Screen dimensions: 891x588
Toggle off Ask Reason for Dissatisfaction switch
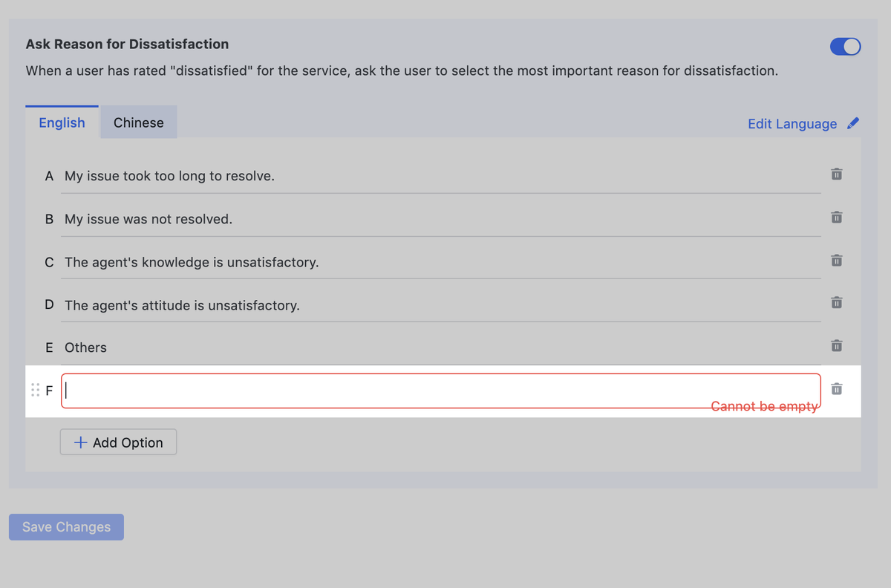click(845, 47)
